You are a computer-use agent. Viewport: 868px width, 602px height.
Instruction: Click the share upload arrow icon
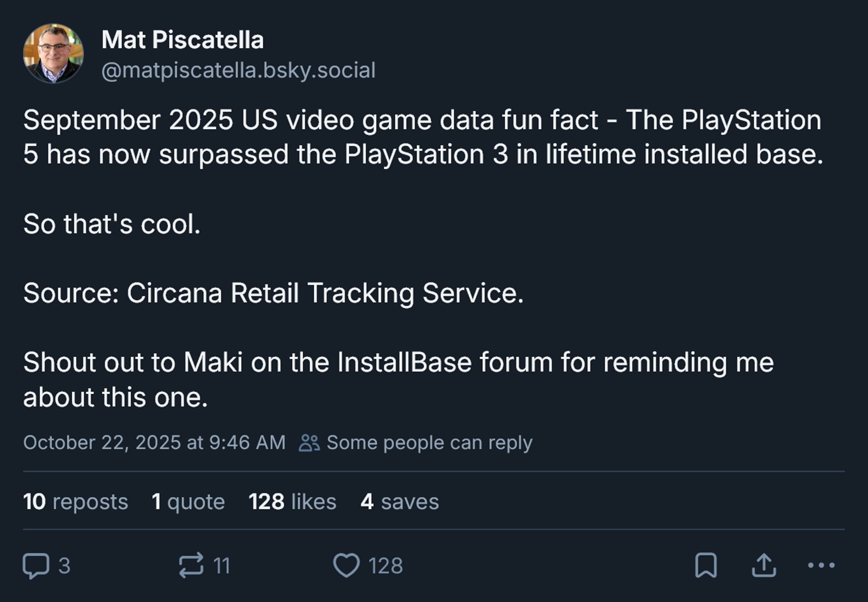tap(764, 566)
